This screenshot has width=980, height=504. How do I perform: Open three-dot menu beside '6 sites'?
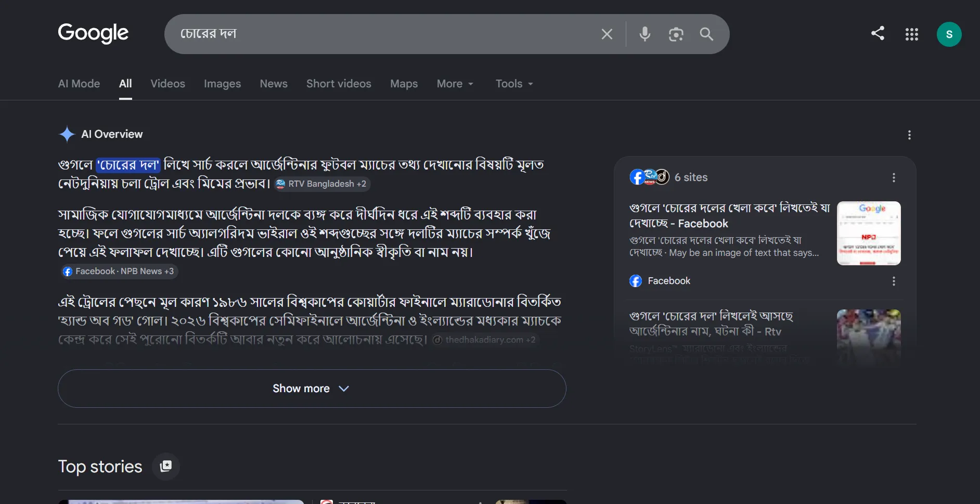894,177
